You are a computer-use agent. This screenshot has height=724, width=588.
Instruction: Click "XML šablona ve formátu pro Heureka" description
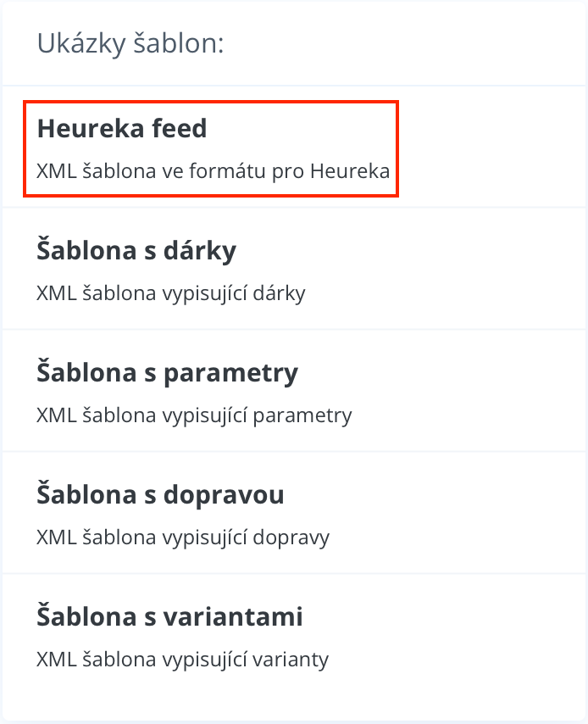213,171
